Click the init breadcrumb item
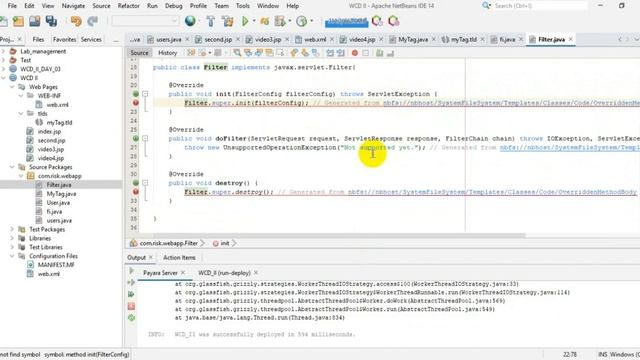The width and height of the screenshot is (640, 360). pyautogui.click(x=225, y=243)
